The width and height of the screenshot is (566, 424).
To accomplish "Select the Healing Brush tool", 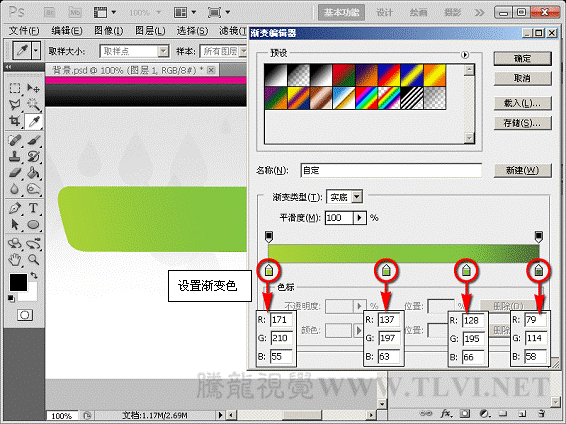I will click(15, 140).
